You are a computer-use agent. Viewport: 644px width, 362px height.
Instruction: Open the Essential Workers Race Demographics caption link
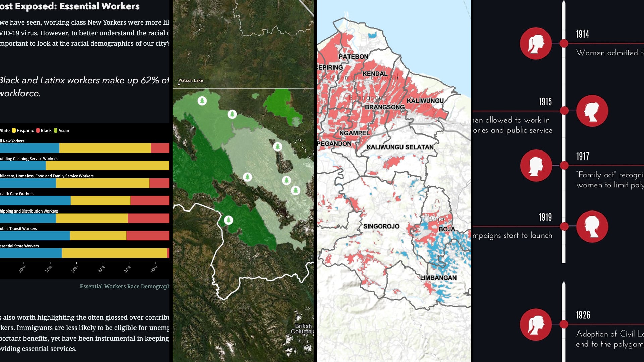point(125,286)
